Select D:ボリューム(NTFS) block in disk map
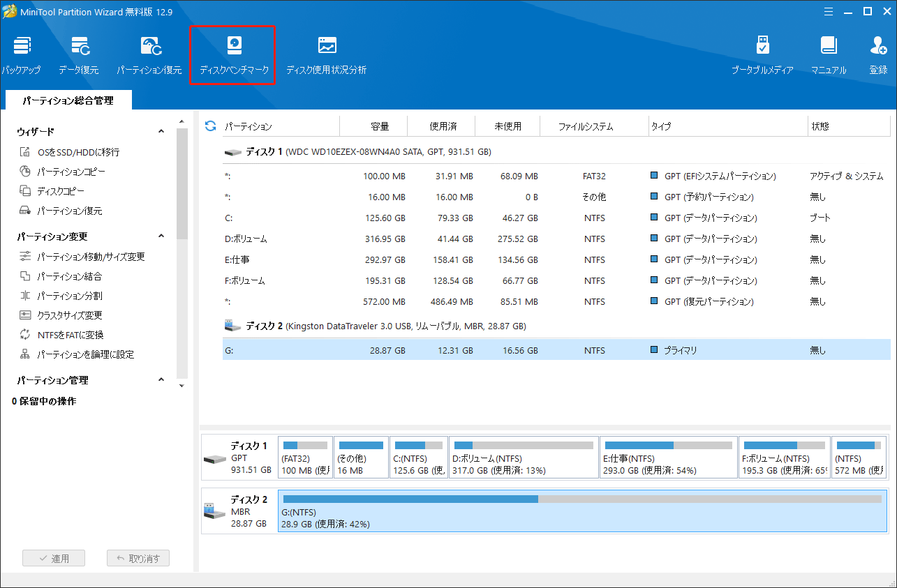 coord(524,458)
